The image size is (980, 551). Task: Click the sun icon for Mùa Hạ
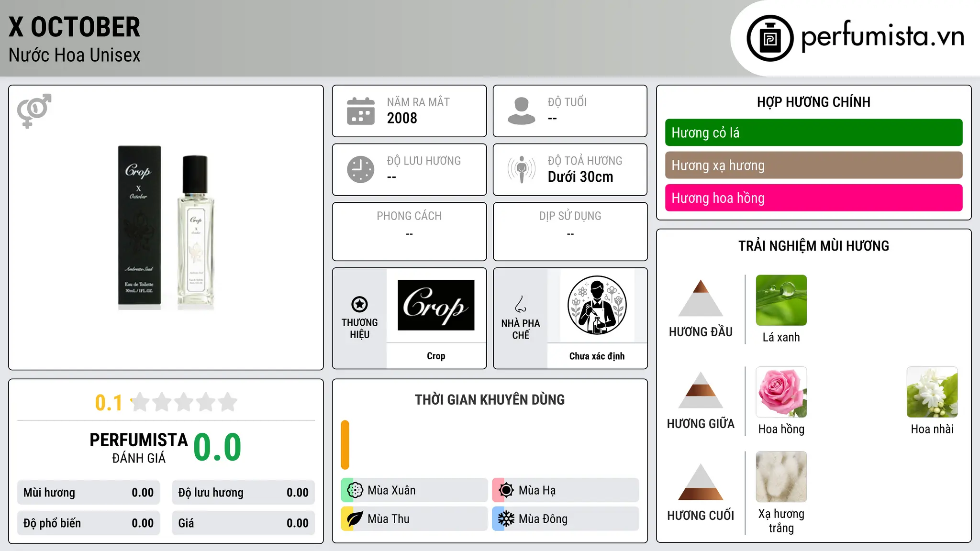click(x=506, y=490)
